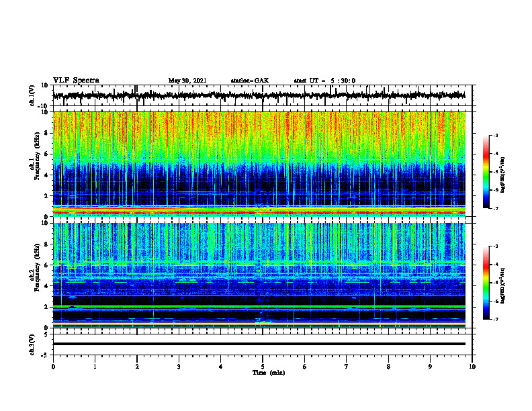This screenshot has height=411, width=532.
Task: Click time axis tick label "9"
Action: click(430, 367)
